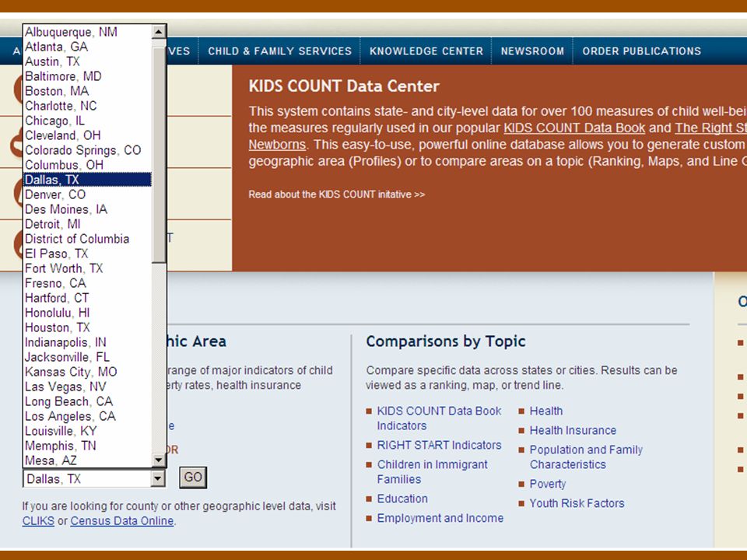The width and height of the screenshot is (747, 560).
Task: Click the city list scroll up arrow
Action: [x=159, y=32]
